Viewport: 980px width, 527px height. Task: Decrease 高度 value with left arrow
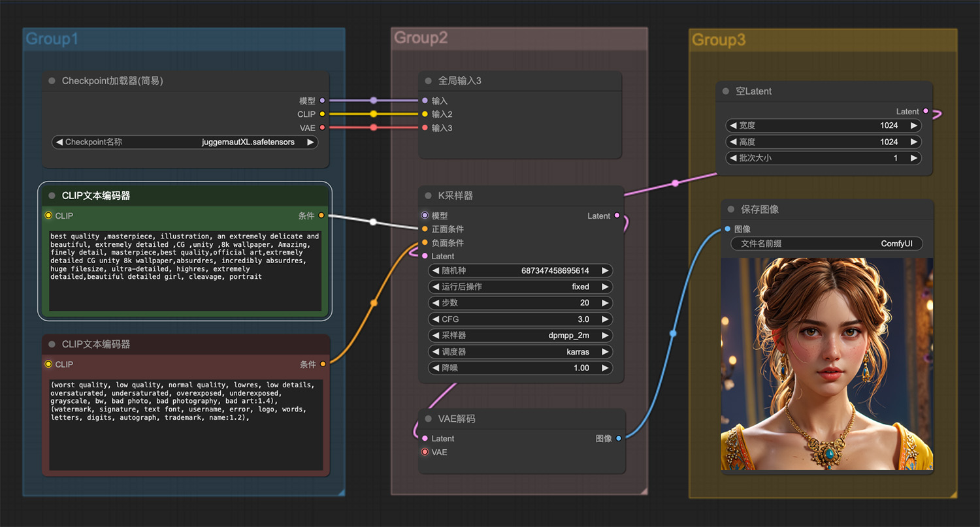click(x=733, y=142)
